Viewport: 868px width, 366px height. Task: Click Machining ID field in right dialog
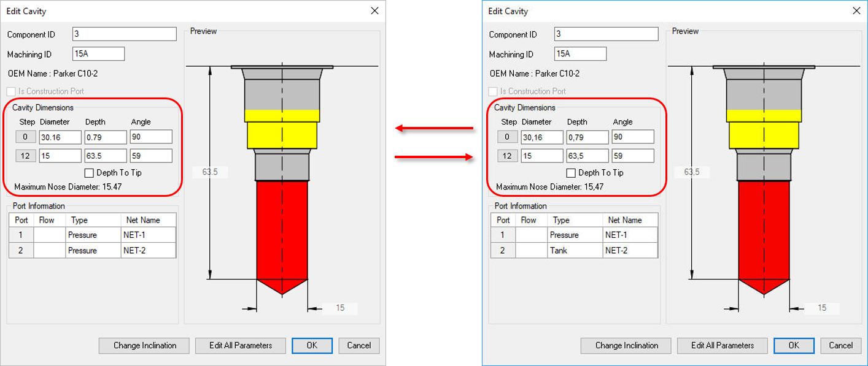tap(580, 54)
